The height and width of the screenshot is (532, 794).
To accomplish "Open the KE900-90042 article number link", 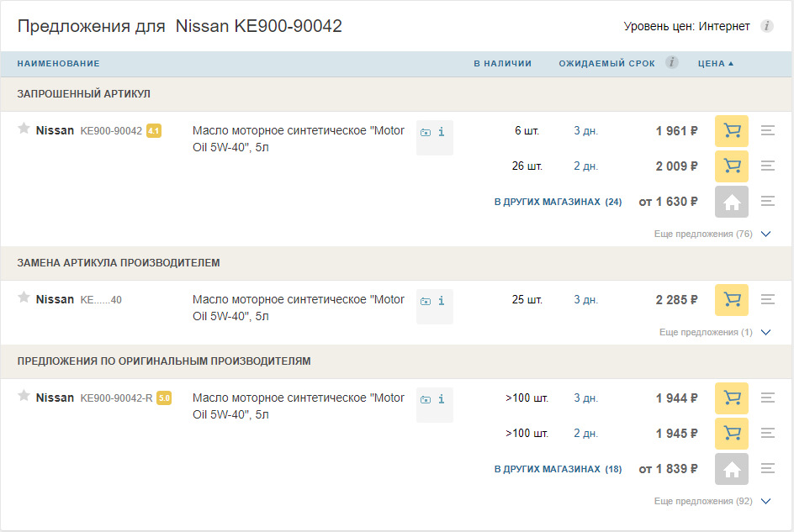I will pos(111,131).
